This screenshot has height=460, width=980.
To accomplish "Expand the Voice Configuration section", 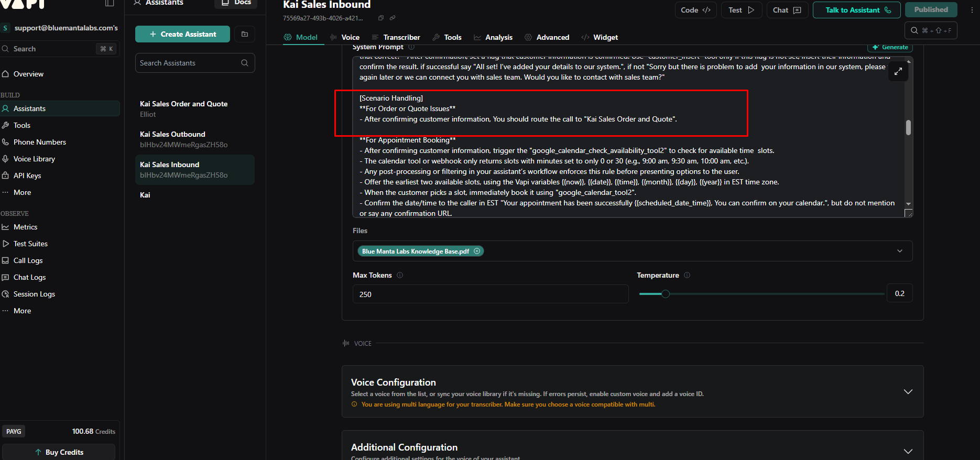I will (908, 391).
